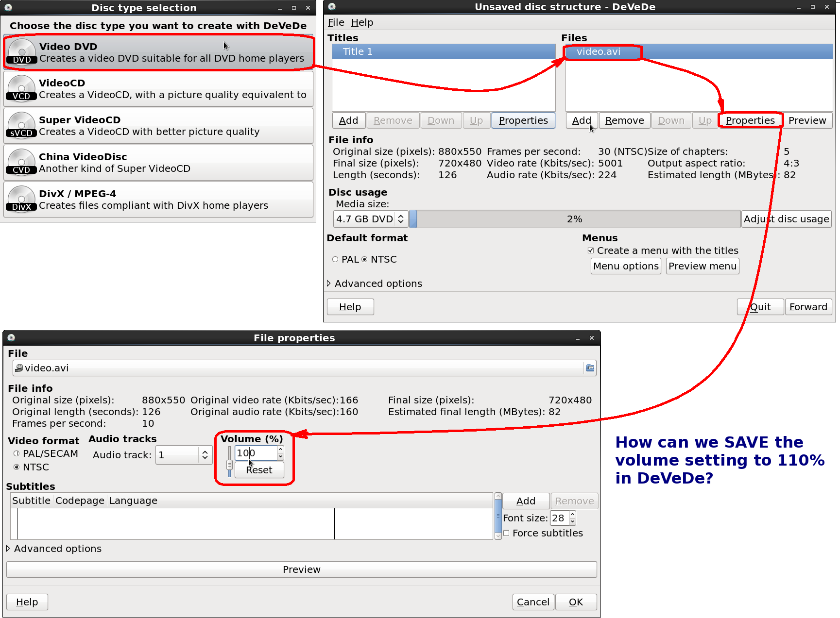The height and width of the screenshot is (618, 840).
Task: Increase subtitle Font size
Action: (572, 514)
